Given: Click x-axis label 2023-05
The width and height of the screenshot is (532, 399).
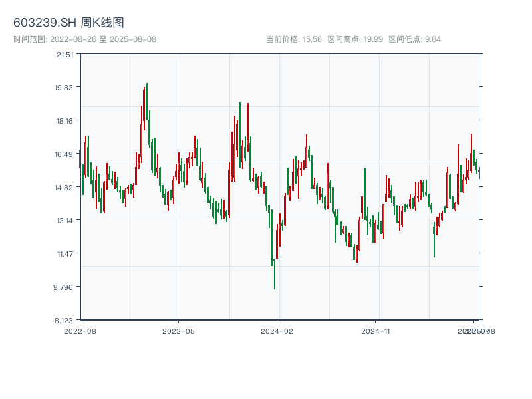Looking at the screenshot, I should click(178, 331).
